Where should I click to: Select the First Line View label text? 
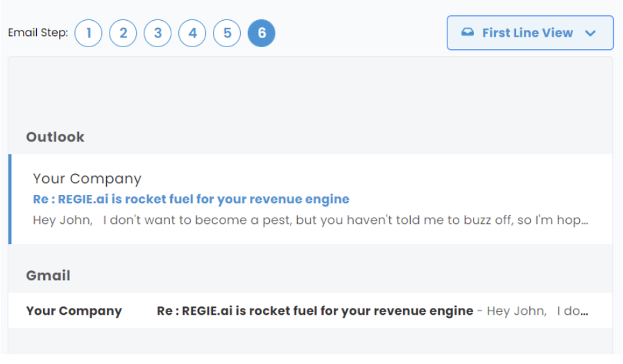pos(528,33)
